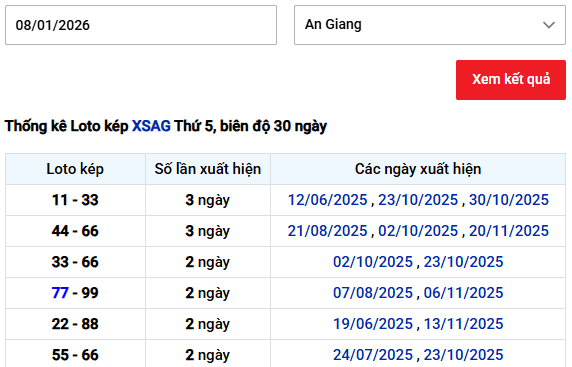Viewport: 572px width, 367px height.
Task: Select 3 ngày count in 11 - 33 row
Action: tap(208, 200)
